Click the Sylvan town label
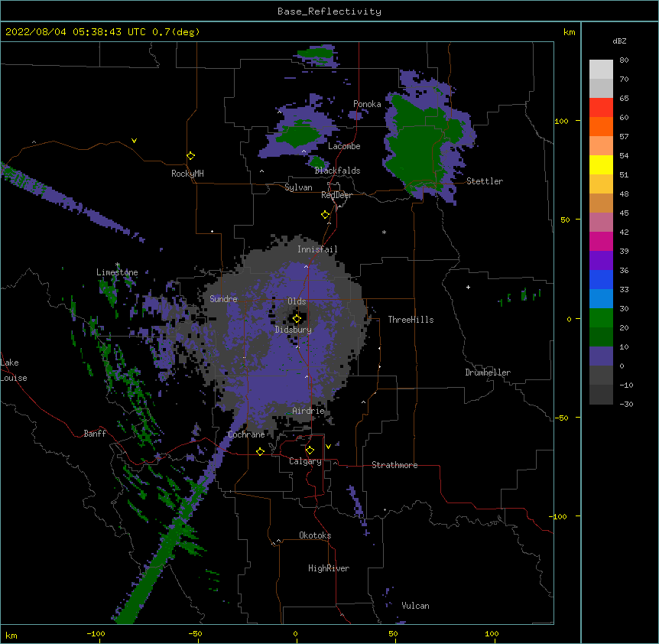The height and width of the screenshot is (644, 659). 298,187
